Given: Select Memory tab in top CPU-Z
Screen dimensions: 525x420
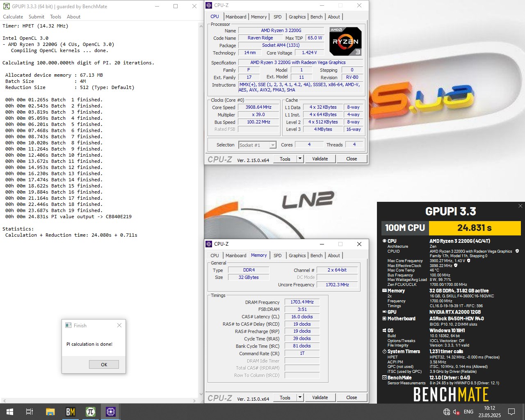Looking at the screenshot, I should 259,17.
